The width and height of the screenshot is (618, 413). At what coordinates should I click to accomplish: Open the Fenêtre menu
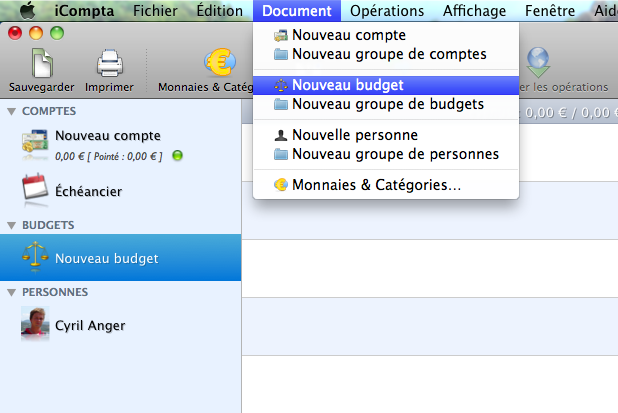coord(550,11)
